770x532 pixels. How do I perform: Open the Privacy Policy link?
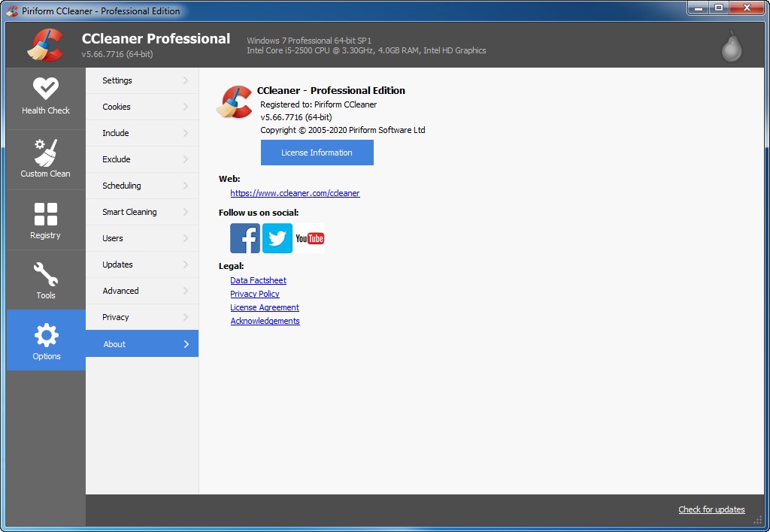(x=255, y=294)
